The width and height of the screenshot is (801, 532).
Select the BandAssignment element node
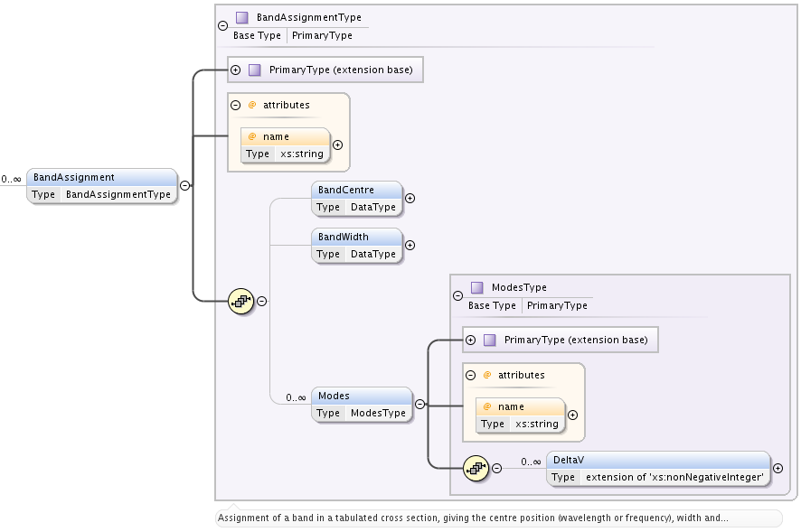pyautogui.click(x=102, y=186)
